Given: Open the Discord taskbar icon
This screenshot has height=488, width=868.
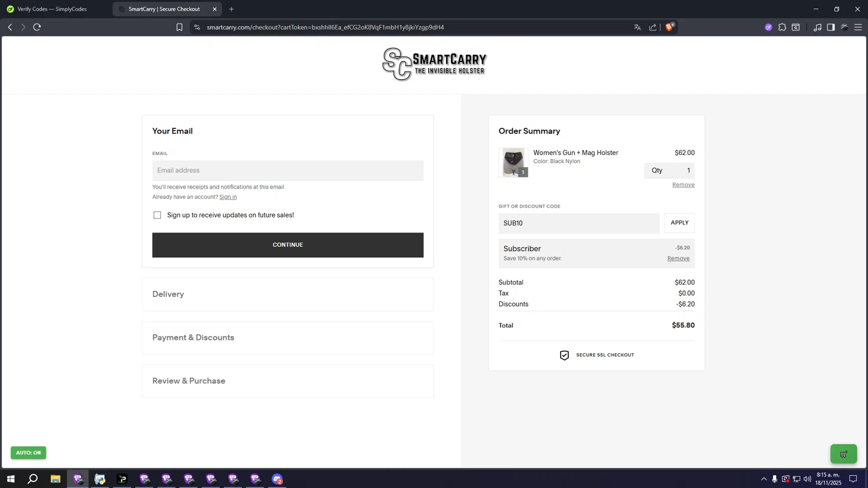Looking at the screenshot, I should (x=277, y=479).
